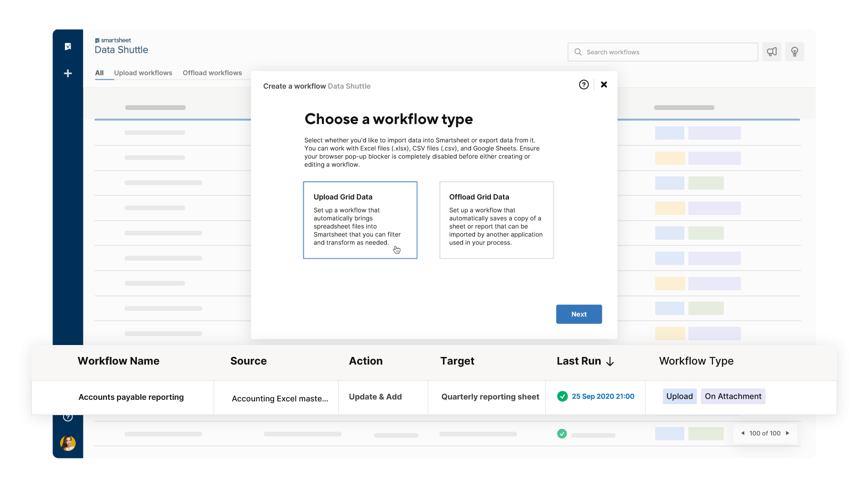
Task: Switch to the Upload workflows tab
Action: click(x=143, y=72)
